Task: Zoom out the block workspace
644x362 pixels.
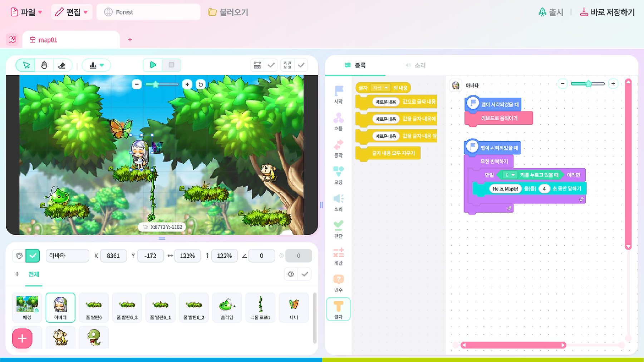Action: click(562, 84)
